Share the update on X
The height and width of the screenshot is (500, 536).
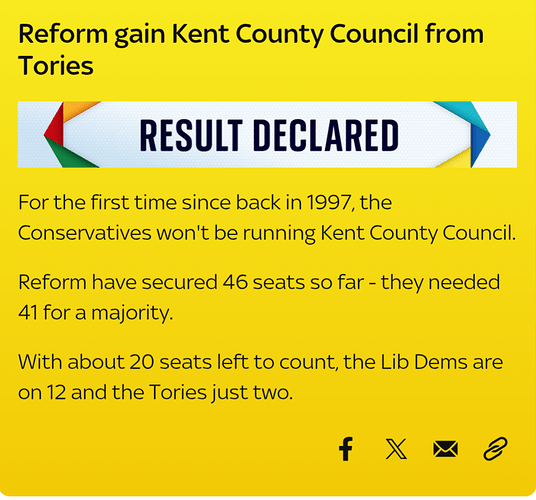(396, 449)
